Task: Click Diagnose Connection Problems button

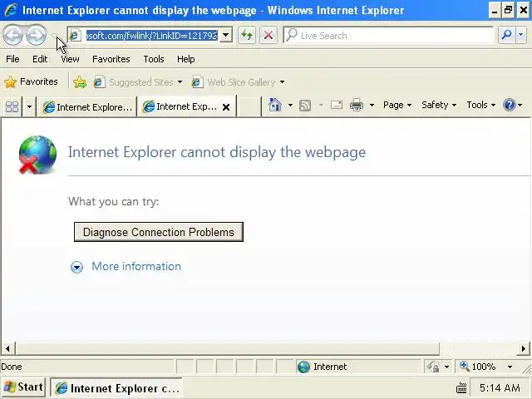Action: 159,232
